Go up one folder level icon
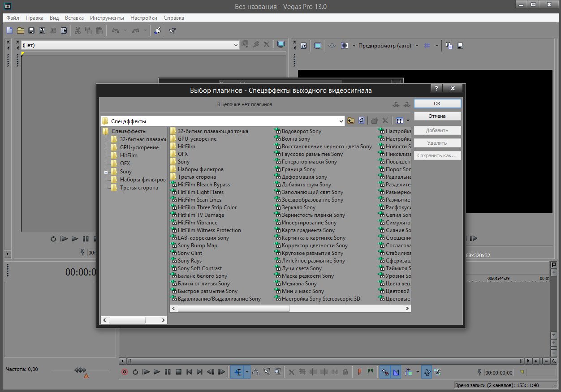Screen dimensions: 561x392 tap(351, 121)
